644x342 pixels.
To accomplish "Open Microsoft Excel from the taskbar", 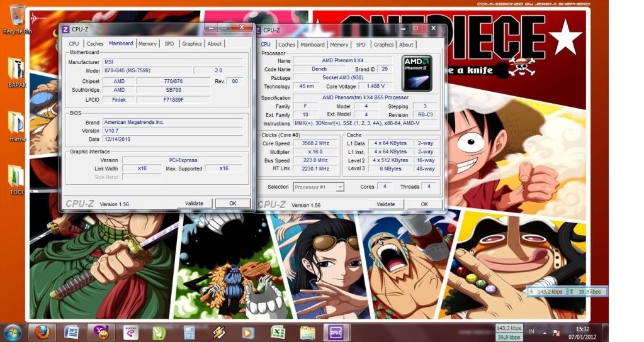I will tap(278, 332).
